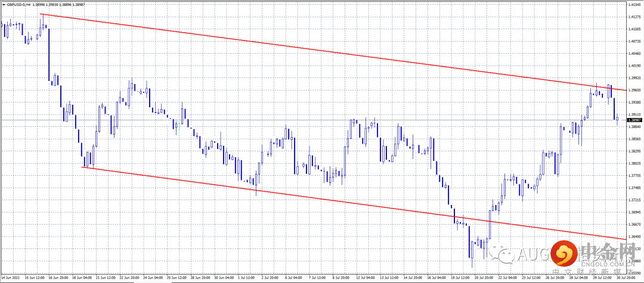Click the 24 Jun 04:00 time label
The height and width of the screenshot is (283, 644).
click(x=154, y=277)
